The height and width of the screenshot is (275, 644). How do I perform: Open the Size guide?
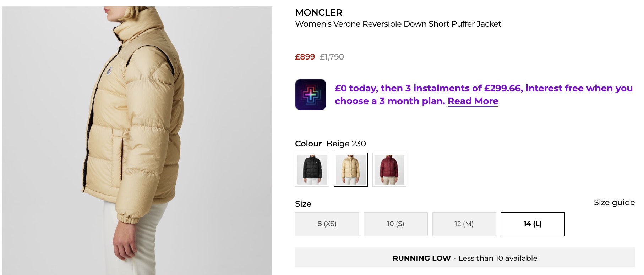(615, 202)
